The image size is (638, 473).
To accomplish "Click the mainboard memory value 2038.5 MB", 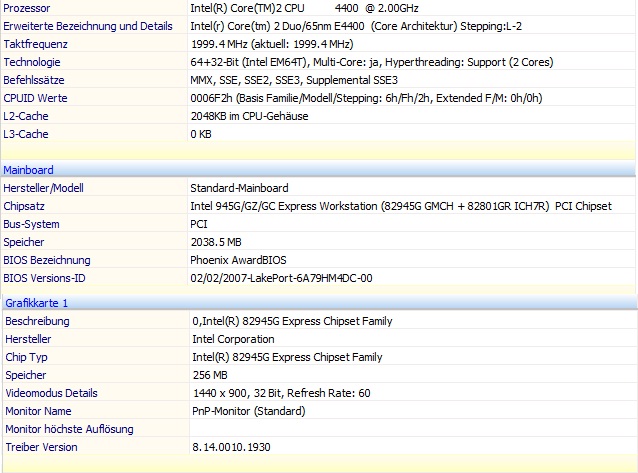I will (x=216, y=242).
